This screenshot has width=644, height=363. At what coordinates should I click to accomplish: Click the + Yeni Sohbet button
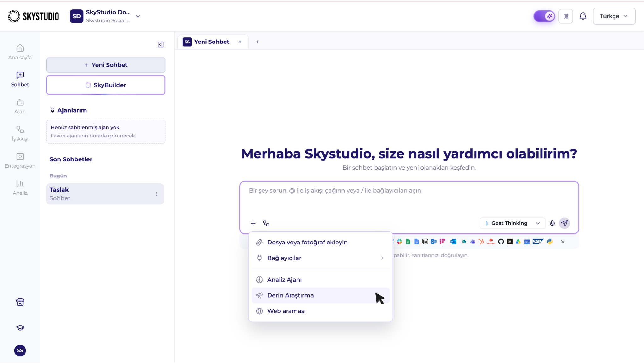coord(106,65)
